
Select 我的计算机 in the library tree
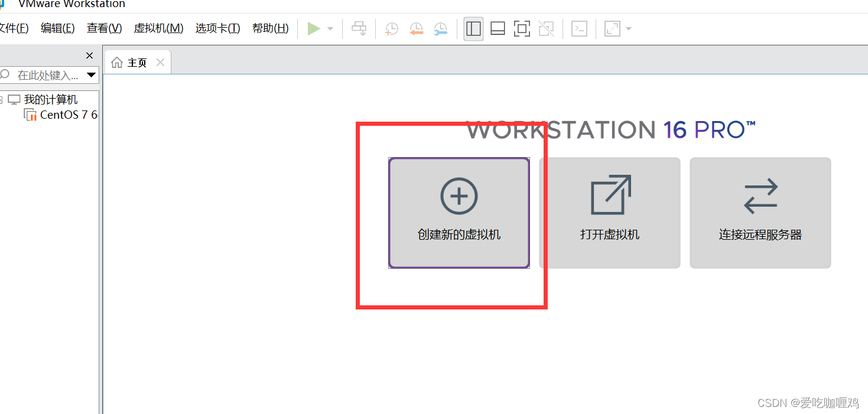[51, 100]
